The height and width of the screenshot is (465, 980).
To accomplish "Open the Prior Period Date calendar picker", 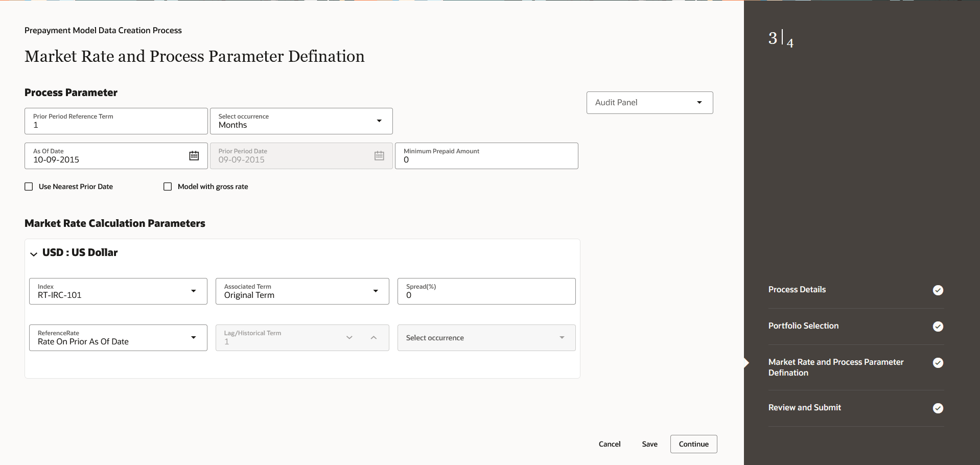I will (x=379, y=155).
